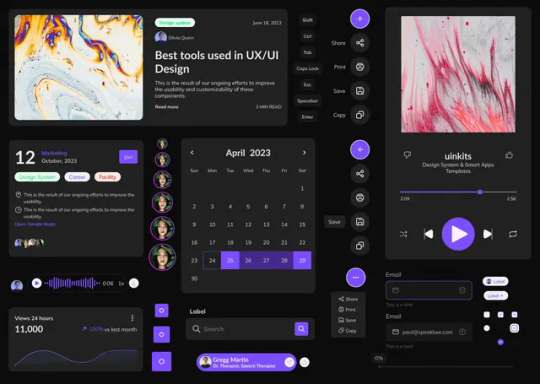540x384 pixels.
Task: Click the Print icon beside Print label
Action: 360,67
